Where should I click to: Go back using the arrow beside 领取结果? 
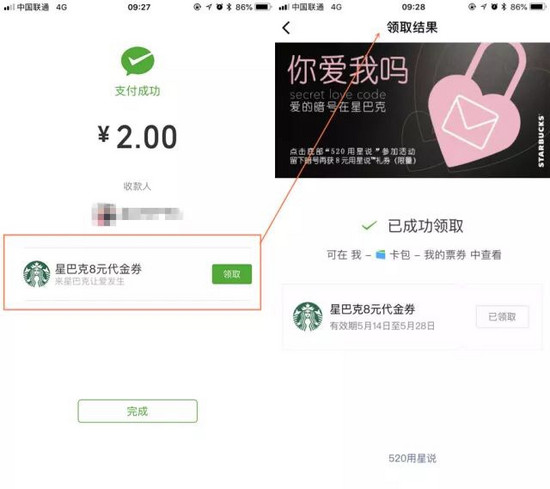coord(286,28)
